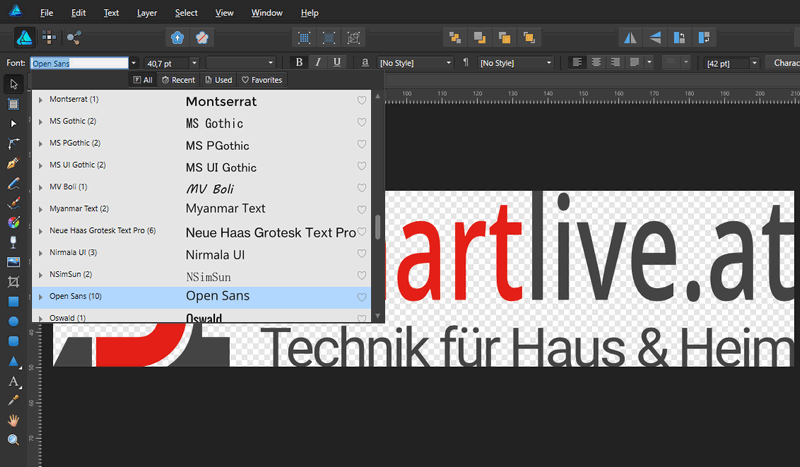
Task: Expand the Montserrat (1) font family
Action: 40,100
